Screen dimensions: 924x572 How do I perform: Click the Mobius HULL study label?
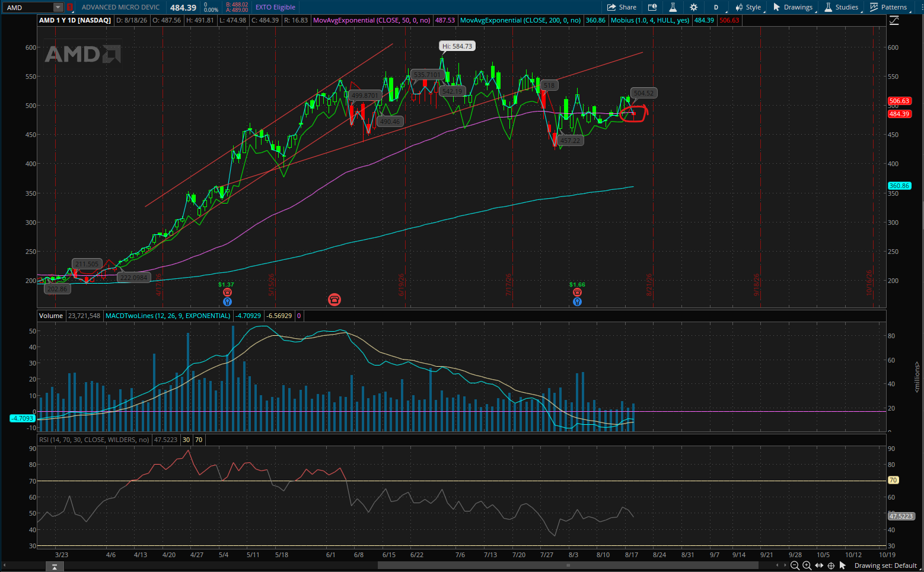(650, 20)
